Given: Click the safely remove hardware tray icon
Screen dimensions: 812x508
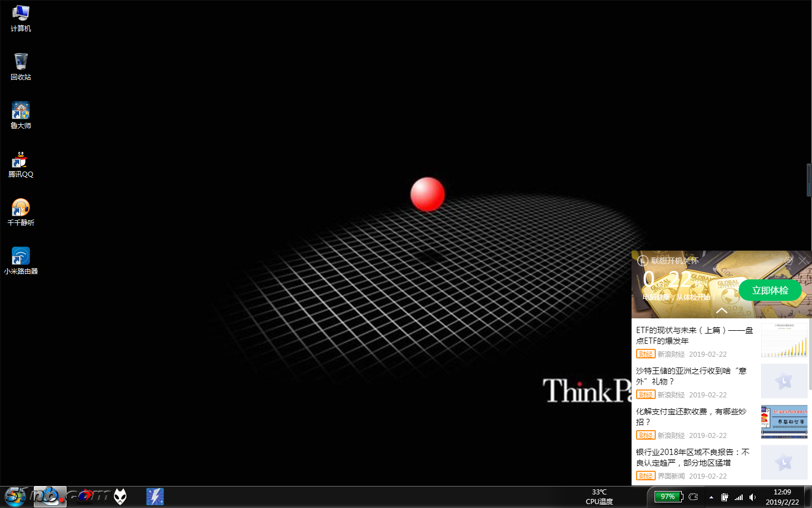Looking at the screenshot, I should [725, 497].
